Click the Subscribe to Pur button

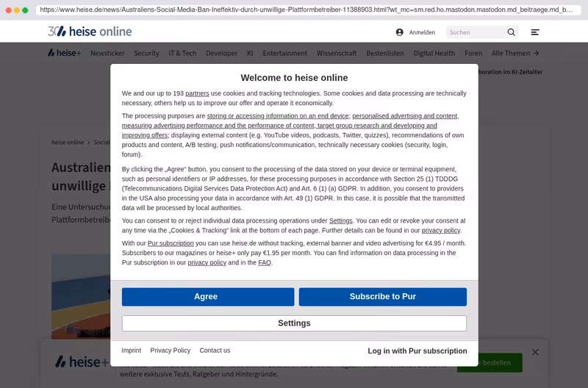tap(383, 297)
